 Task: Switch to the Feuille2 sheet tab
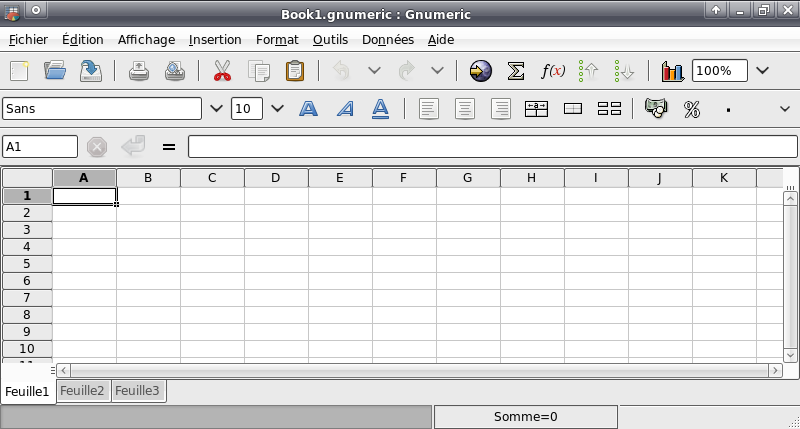click(82, 391)
